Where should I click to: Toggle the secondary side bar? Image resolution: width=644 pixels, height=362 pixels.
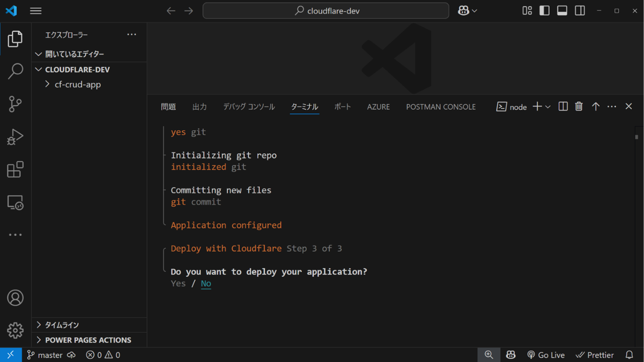[x=580, y=11]
